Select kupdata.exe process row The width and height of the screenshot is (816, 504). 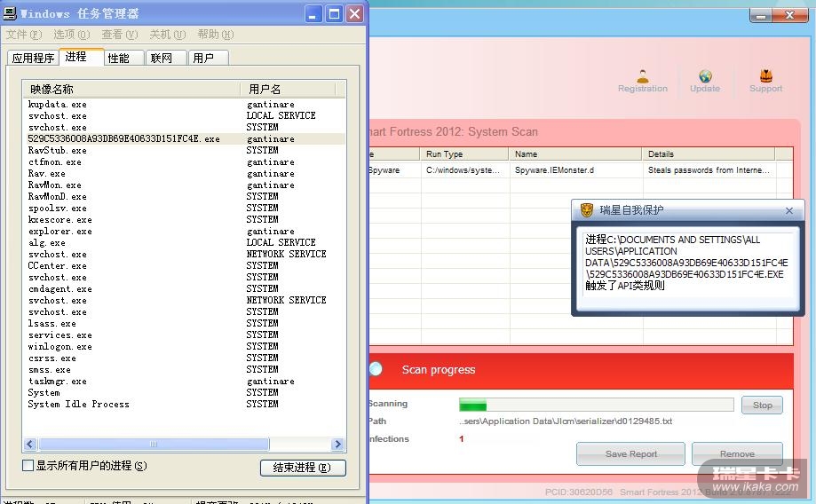185,105
